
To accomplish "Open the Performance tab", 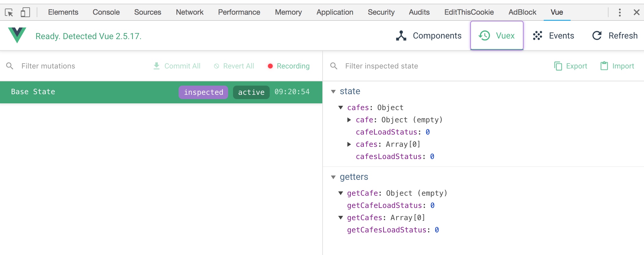I will tap(239, 12).
